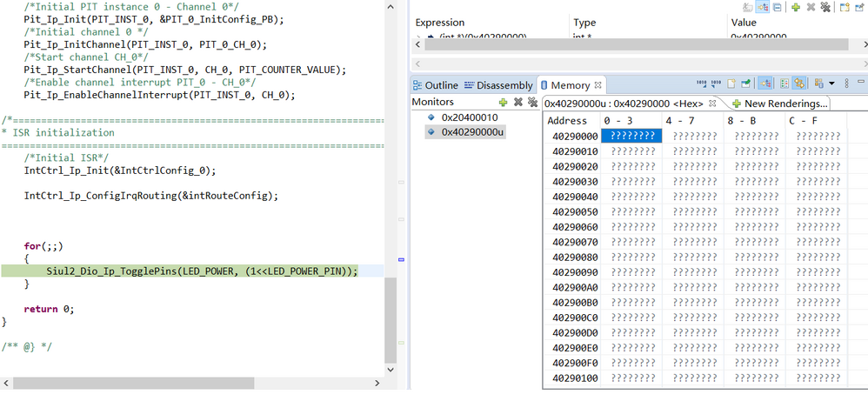Viewport: 868px width, 408px height.
Task: Collapse all expressions icon
Action: tap(778, 7)
